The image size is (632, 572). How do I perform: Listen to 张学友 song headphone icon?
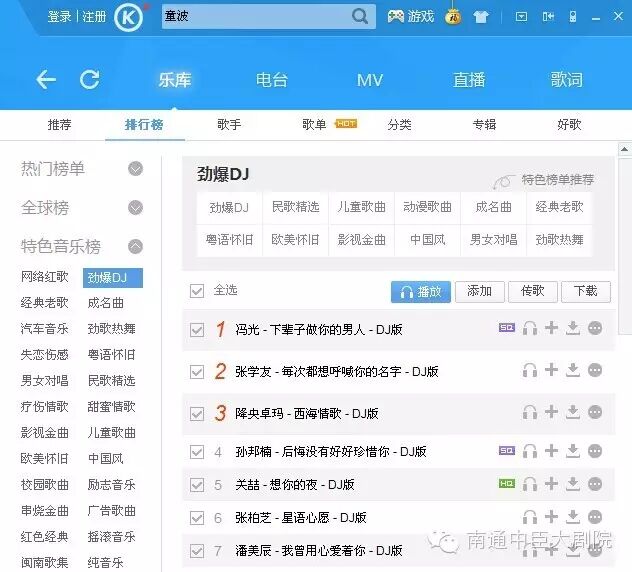tap(530, 370)
